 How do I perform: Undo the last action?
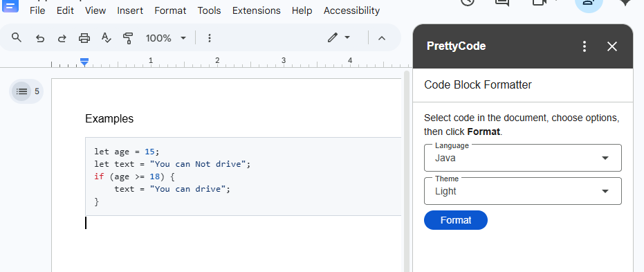click(x=40, y=38)
